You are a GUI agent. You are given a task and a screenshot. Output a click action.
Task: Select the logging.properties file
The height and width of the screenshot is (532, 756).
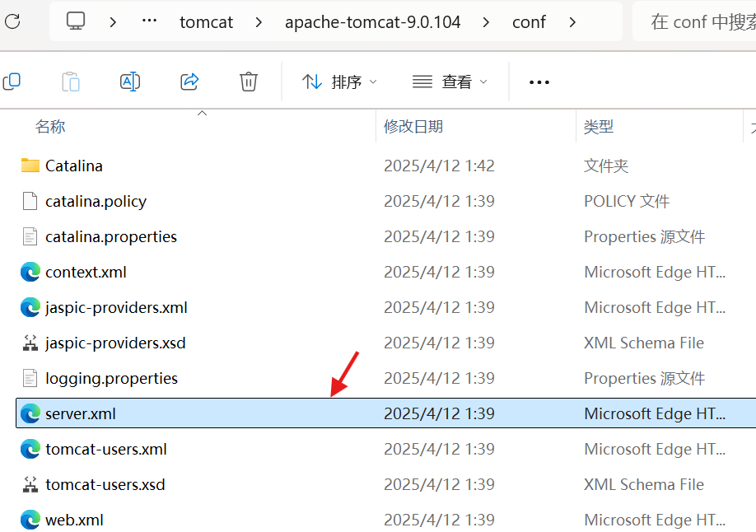tap(111, 379)
